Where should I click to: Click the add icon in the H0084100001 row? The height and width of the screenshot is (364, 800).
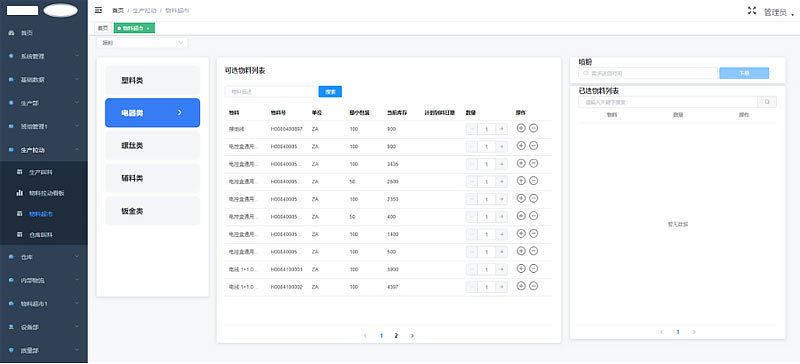tap(521, 269)
